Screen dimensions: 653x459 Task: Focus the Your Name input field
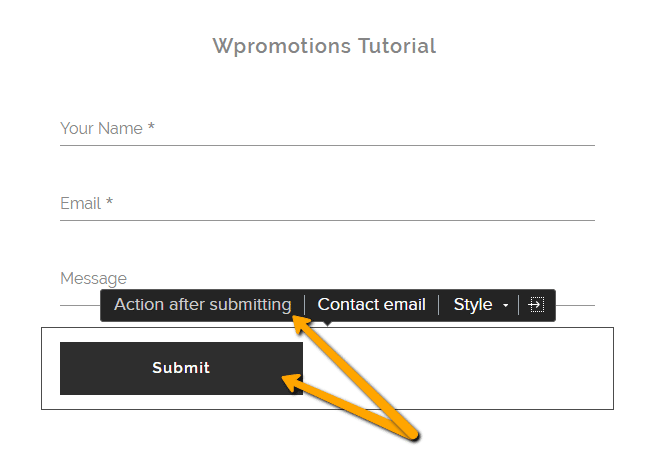[x=327, y=129]
